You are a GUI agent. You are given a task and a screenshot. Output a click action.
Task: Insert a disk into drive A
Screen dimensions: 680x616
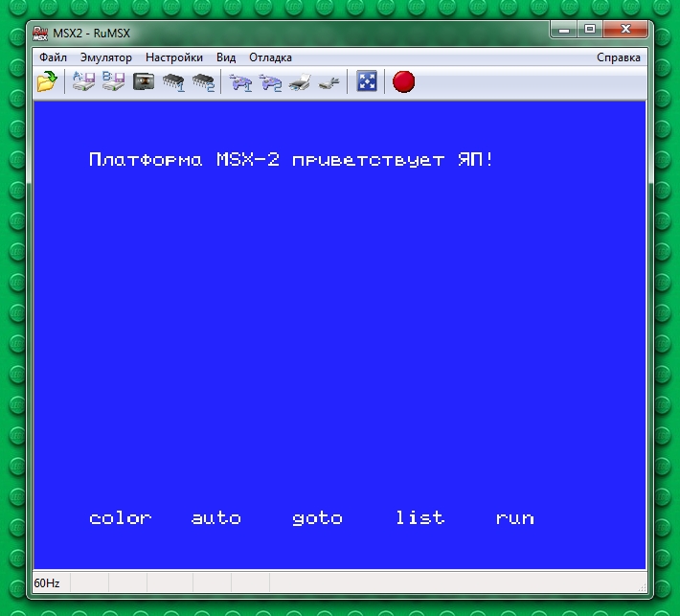coord(83,81)
